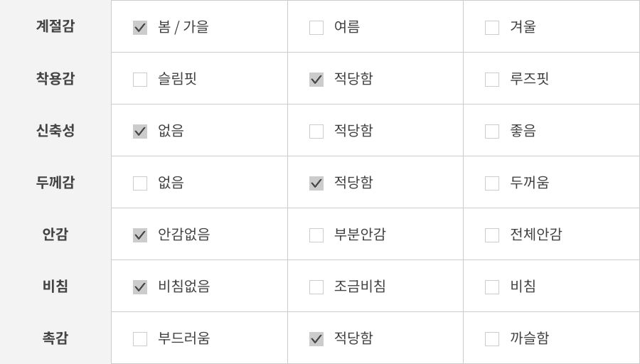Check the 부드러움 texture checkbox
The height and width of the screenshot is (364, 640).
pos(140,339)
